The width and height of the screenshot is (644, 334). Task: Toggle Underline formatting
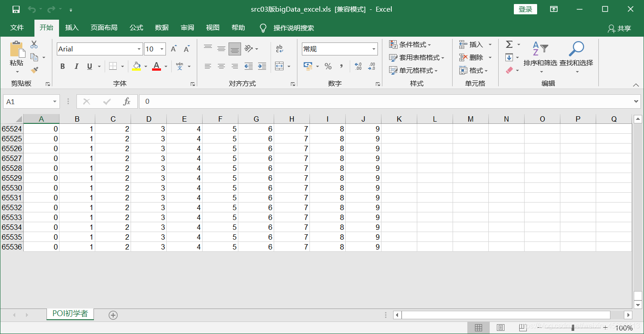pos(89,67)
